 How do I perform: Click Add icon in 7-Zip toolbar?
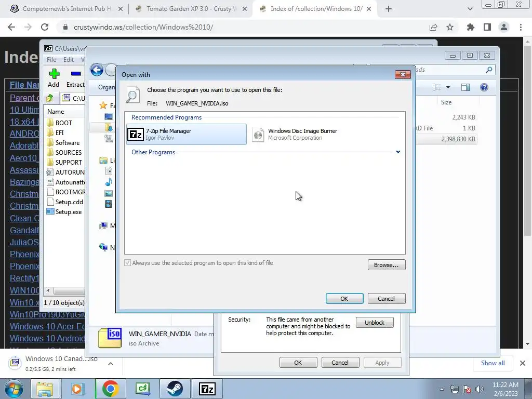(x=54, y=78)
